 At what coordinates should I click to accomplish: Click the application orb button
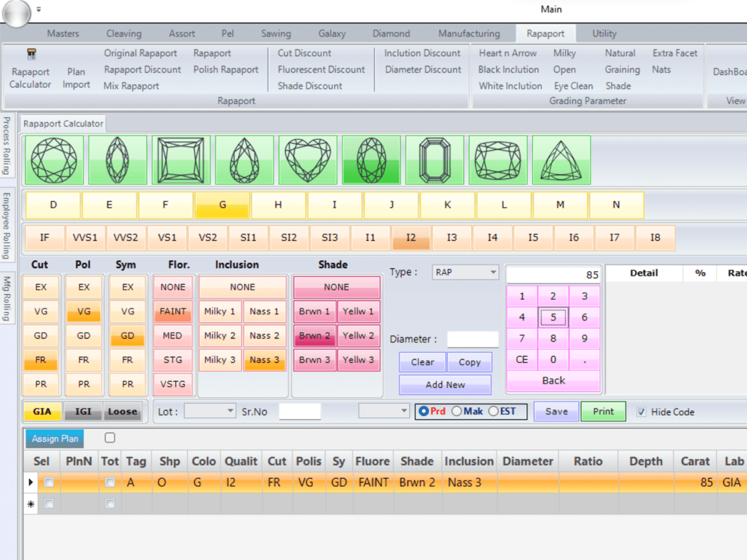16,13
